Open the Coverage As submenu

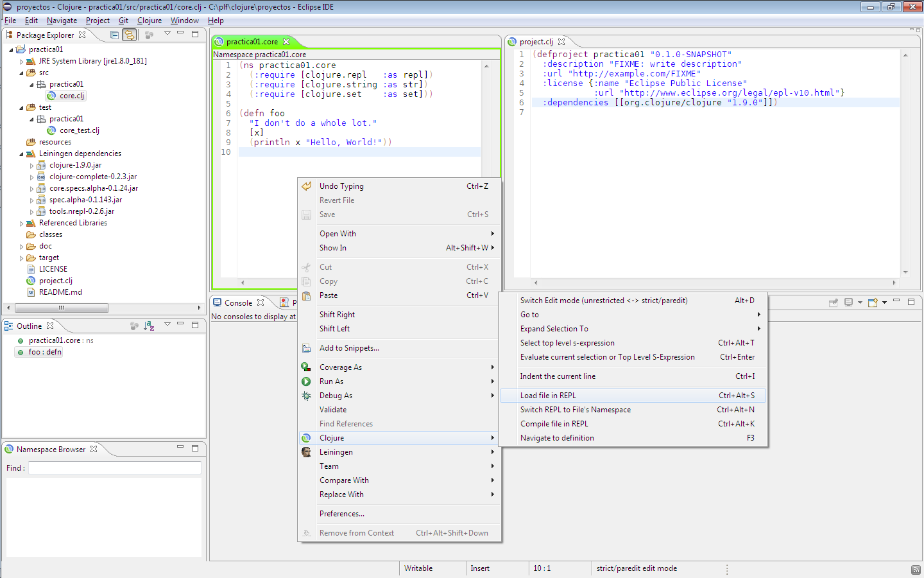coord(400,367)
